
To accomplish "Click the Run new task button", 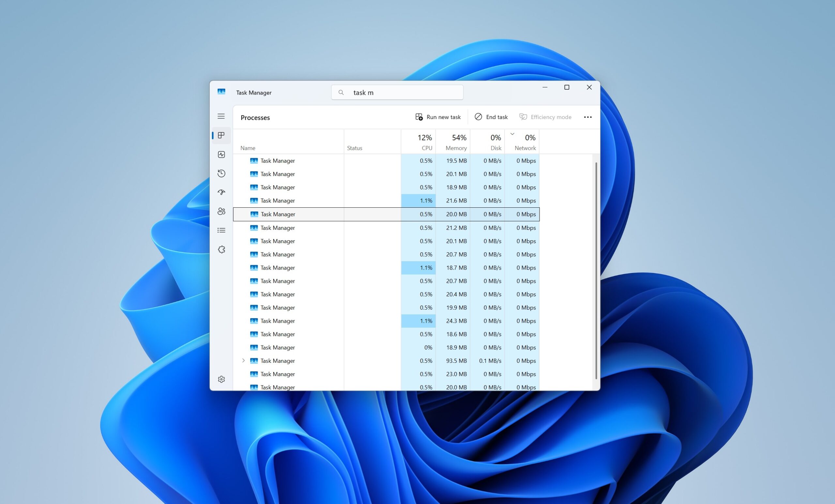I will pos(438,117).
